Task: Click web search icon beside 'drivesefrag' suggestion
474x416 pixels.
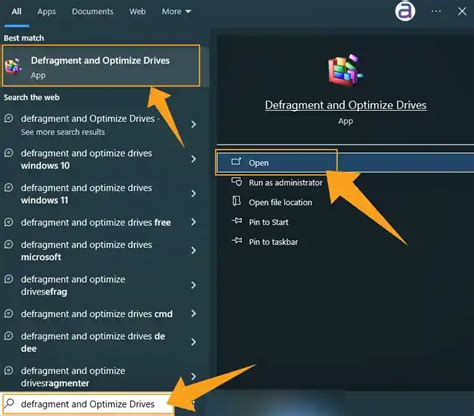Action: pyautogui.click(x=9, y=279)
